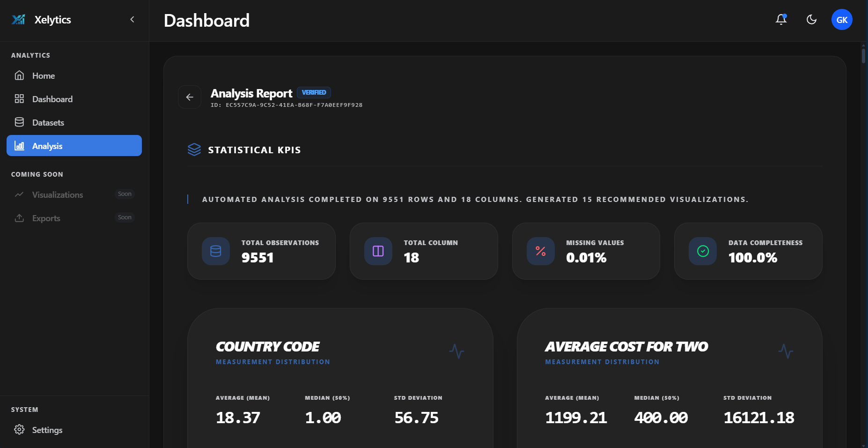
Task: Expand the Visualizations section marked Soon
Action: tap(57, 194)
